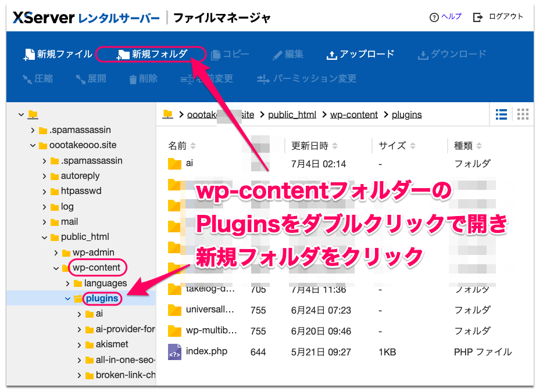Expand the log tree node
This screenshot has height=392, width=543.
pos(44,207)
